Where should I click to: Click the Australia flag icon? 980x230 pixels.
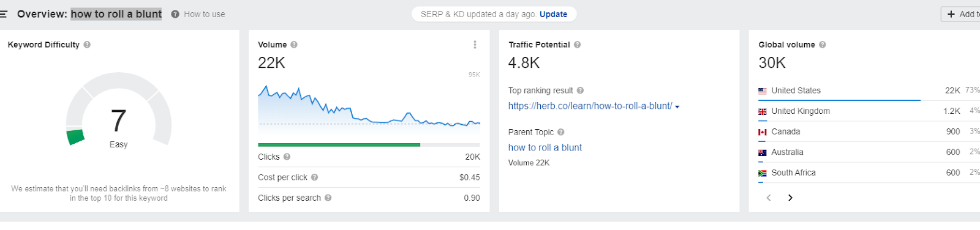(763, 152)
